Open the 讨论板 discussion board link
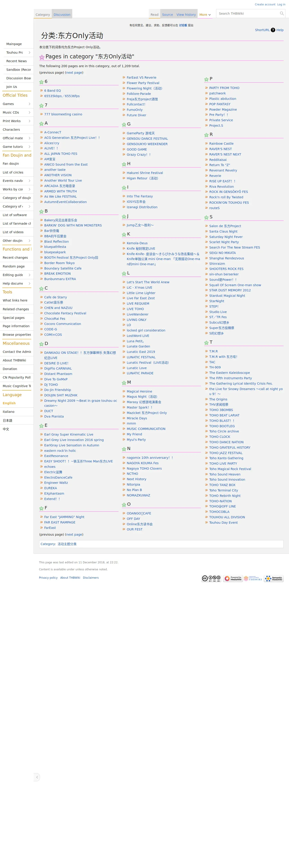This screenshot has height=868, width=289. point(183,25)
